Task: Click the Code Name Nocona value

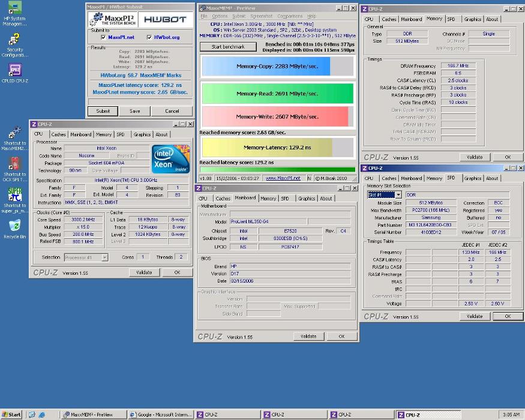Action: pyautogui.click(x=86, y=156)
